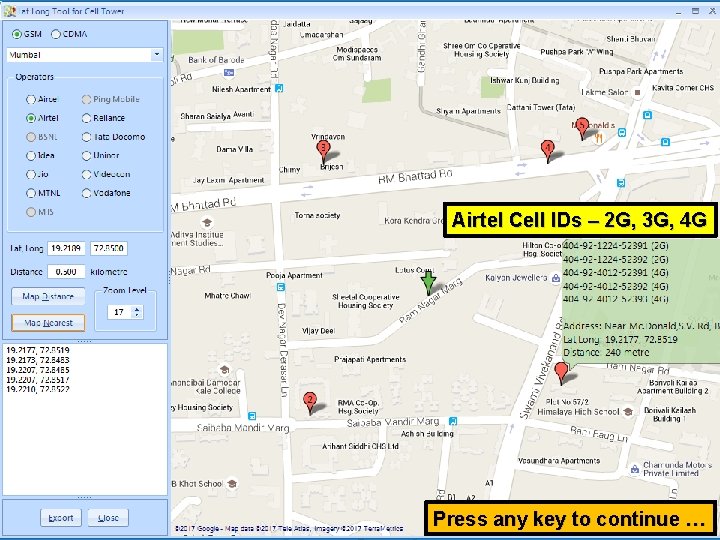Screen dimensions: 720x540
Task: Click the longitude field showing 72.8500
Action: [x=108, y=248]
